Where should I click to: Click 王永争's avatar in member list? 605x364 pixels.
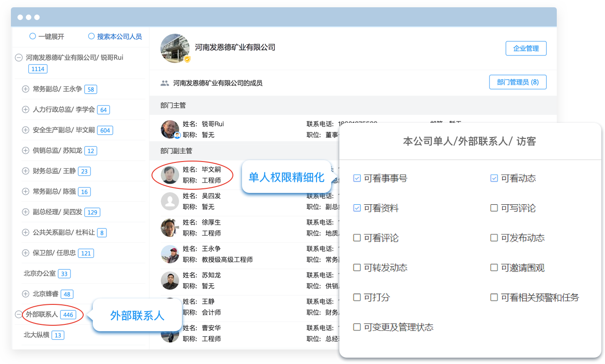coord(170,254)
